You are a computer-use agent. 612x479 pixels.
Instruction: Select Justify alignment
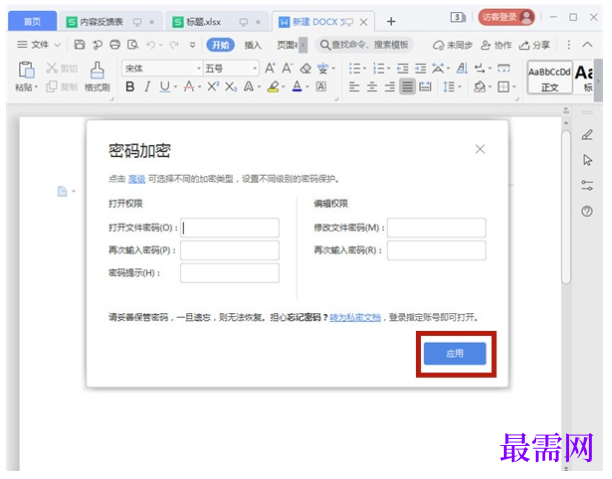[407, 87]
